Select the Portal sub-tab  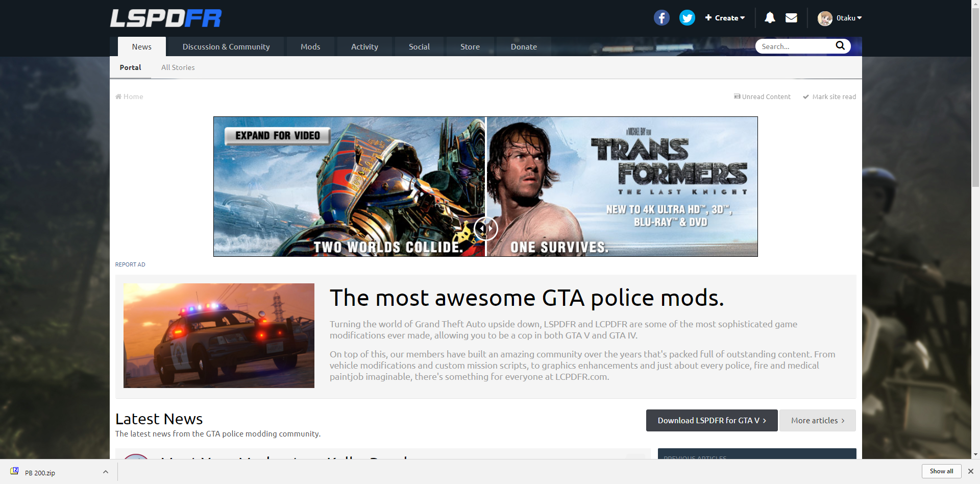pyautogui.click(x=130, y=67)
